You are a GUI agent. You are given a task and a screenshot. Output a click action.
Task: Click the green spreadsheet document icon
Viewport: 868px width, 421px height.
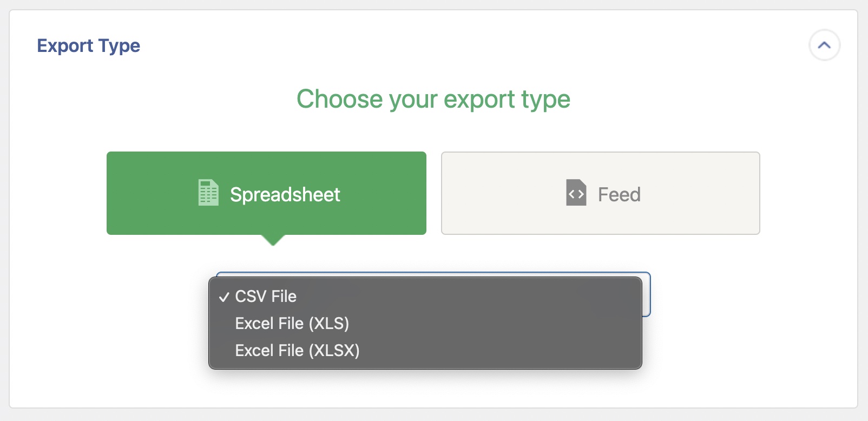point(208,193)
